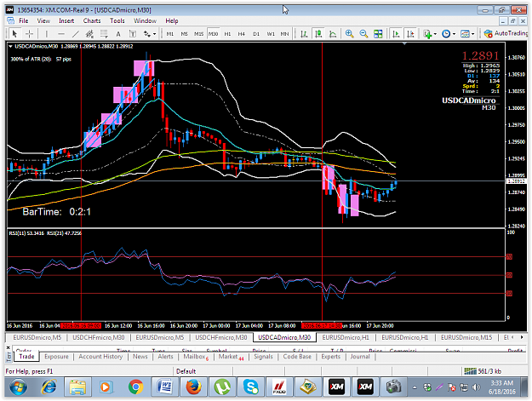
Task: Zoom out of the chart
Action: point(363,33)
